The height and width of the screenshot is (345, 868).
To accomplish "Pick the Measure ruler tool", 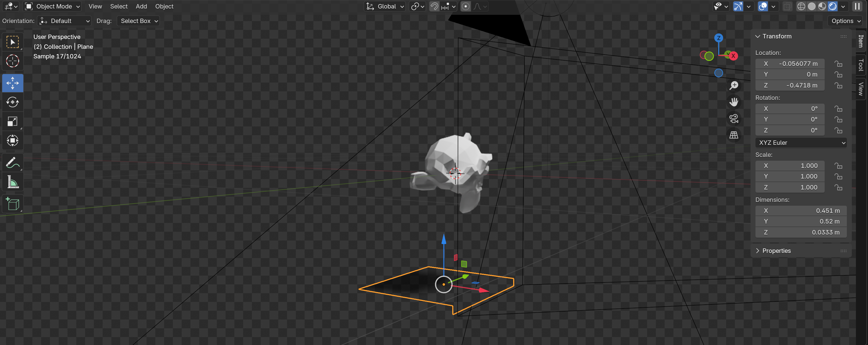I will tap(12, 182).
